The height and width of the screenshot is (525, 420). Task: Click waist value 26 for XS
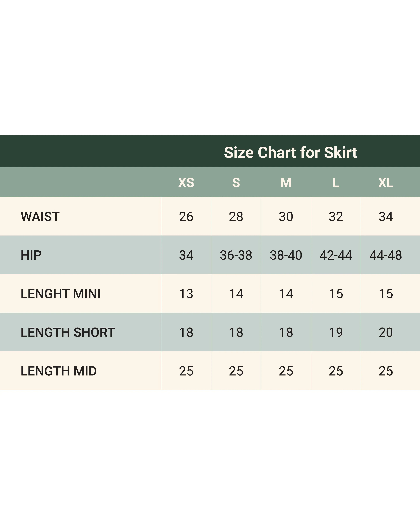[x=186, y=216]
